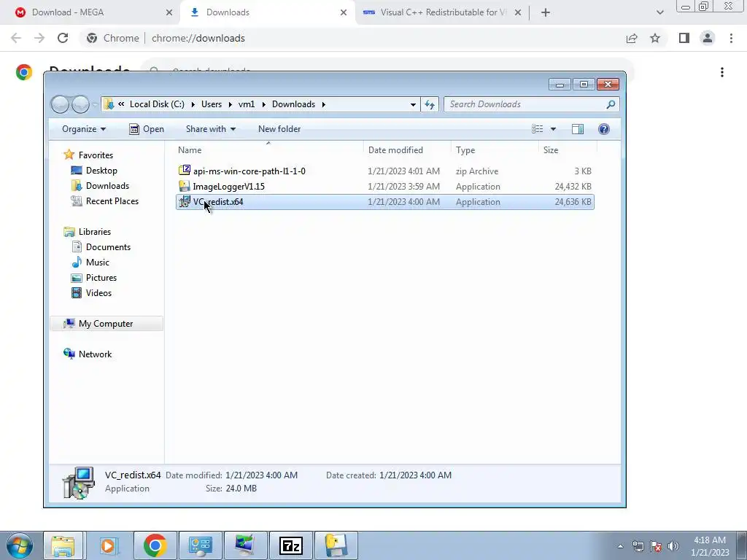This screenshot has height=560, width=747.
Task: Select the ImageLoggerV1.15 application file
Action: 385,186
